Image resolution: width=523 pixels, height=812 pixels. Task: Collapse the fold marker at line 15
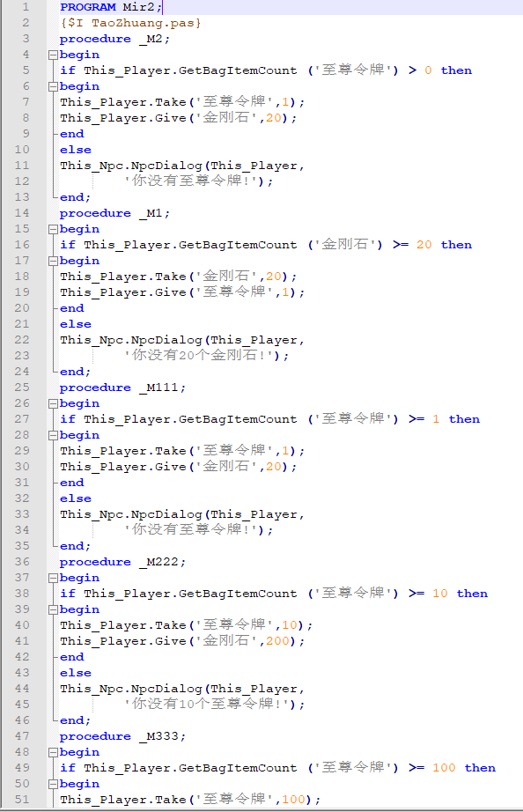pyautogui.click(x=53, y=229)
